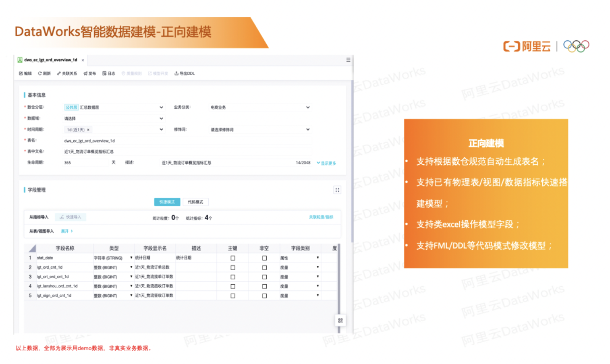Viewport: 610px width, 364px height.
Task: Click the greyed 模型开发 toolbar item
Action: coord(158,73)
